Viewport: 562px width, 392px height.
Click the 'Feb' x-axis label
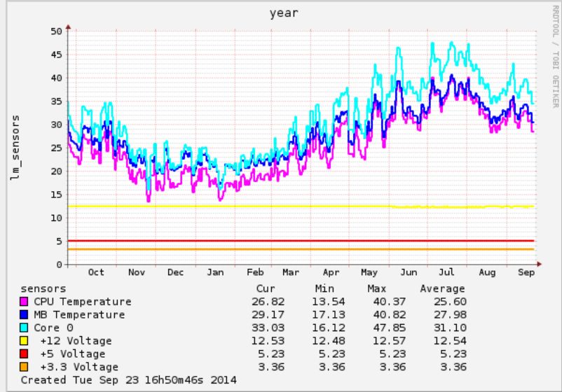click(255, 272)
